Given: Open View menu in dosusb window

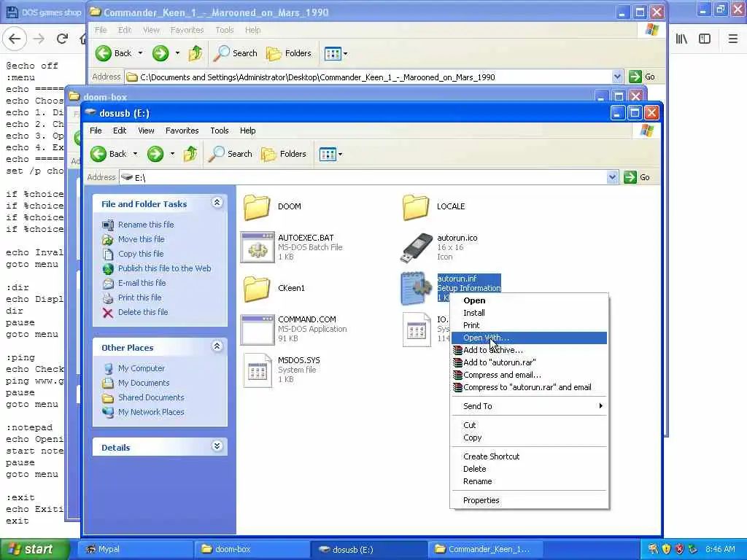Looking at the screenshot, I should coord(146,131).
